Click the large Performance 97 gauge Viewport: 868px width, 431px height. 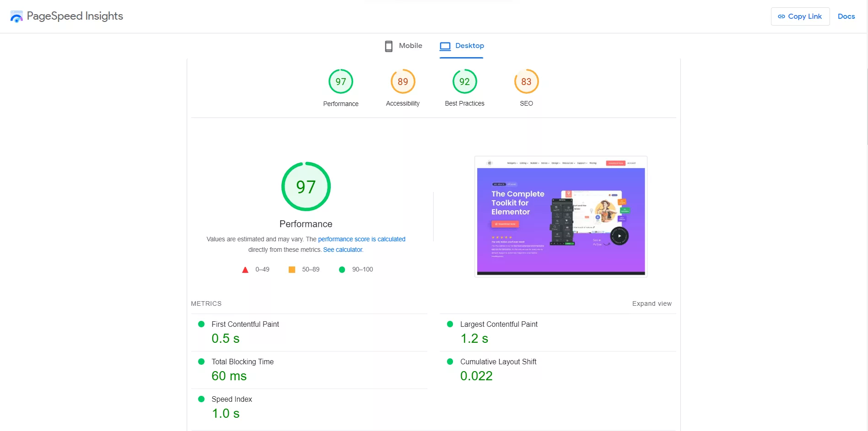(x=306, y=186)
